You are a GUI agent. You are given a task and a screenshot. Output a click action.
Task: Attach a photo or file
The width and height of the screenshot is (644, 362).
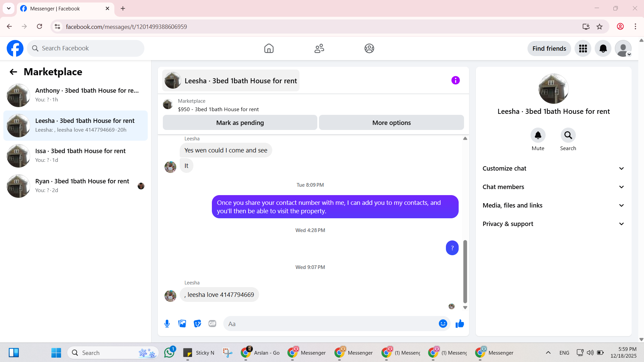182,324
